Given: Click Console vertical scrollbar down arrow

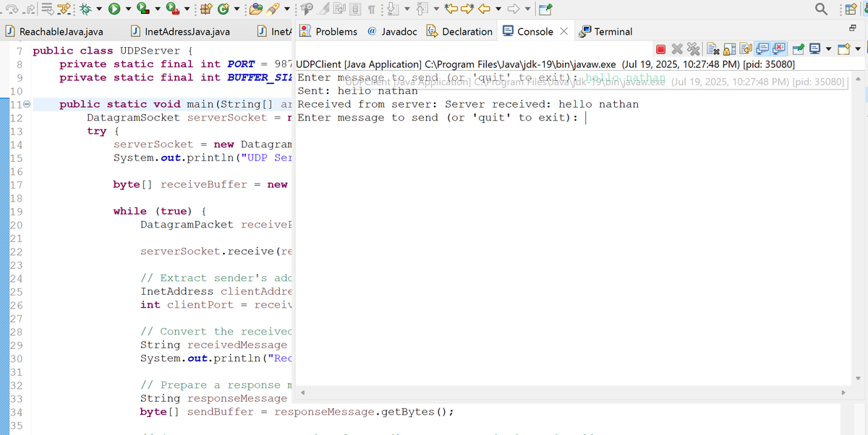Looking at the screenshot, I should (x=859, y=379).
